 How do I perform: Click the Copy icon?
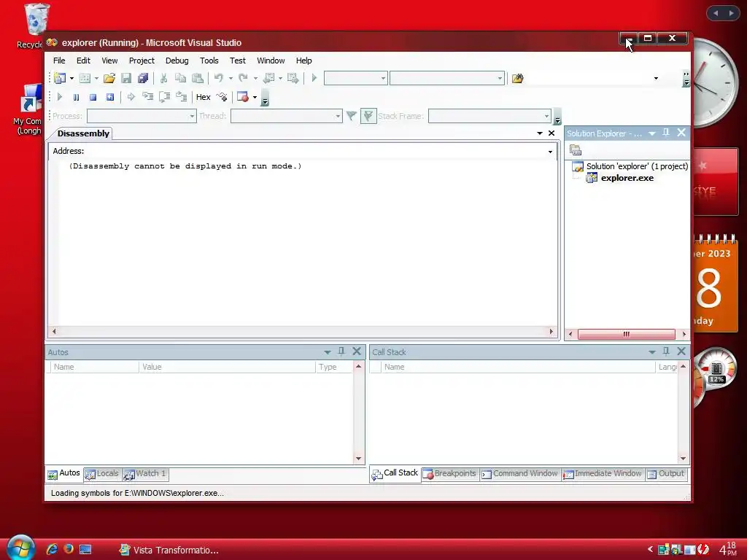coord(181,78)
